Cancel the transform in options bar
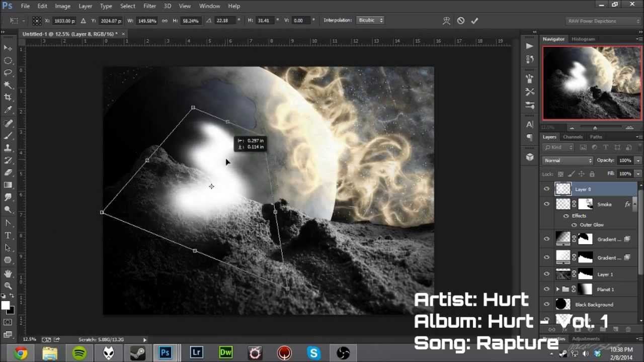 coord(461,21)
